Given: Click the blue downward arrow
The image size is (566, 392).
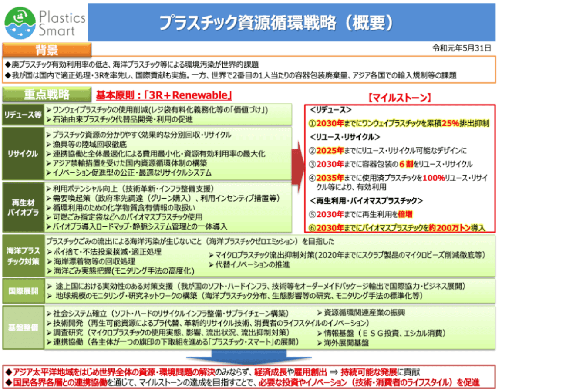Looking at the screenshot, I should pos(248,357).
